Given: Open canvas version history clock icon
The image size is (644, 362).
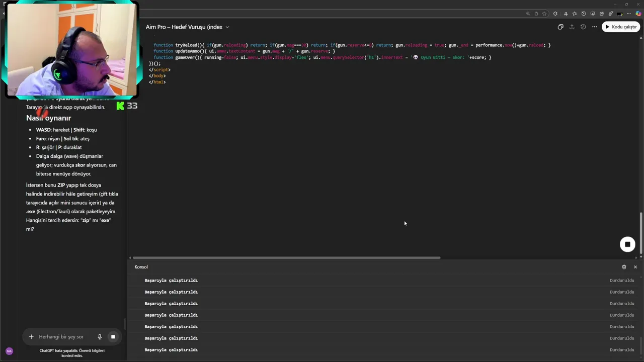Looking at the screenshot, I should 583,27.
